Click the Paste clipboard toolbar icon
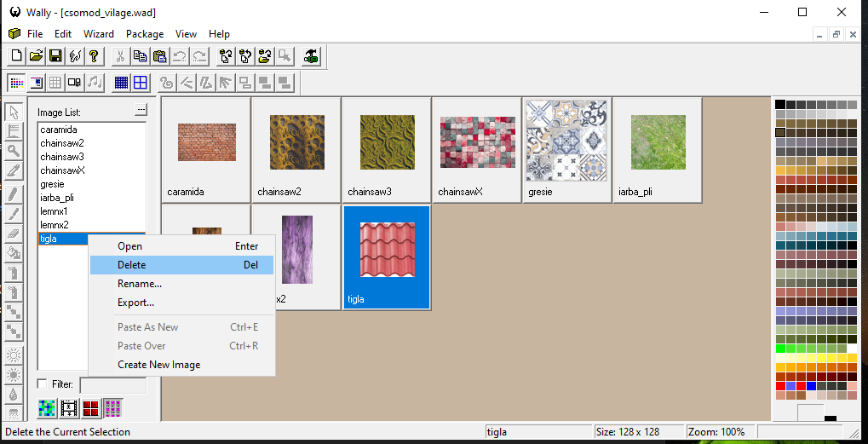The image size is (868, 444). (x=159, y=56)
